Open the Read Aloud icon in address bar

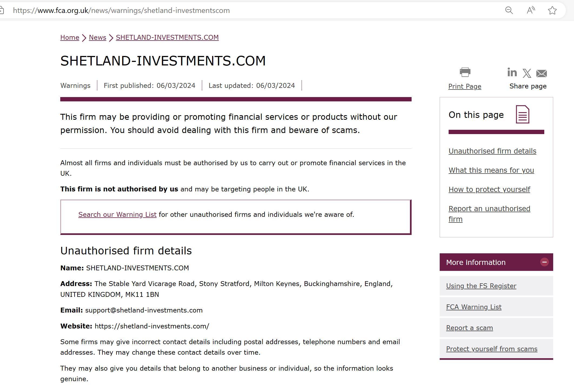pyautogui.click(x=531, y=10)
